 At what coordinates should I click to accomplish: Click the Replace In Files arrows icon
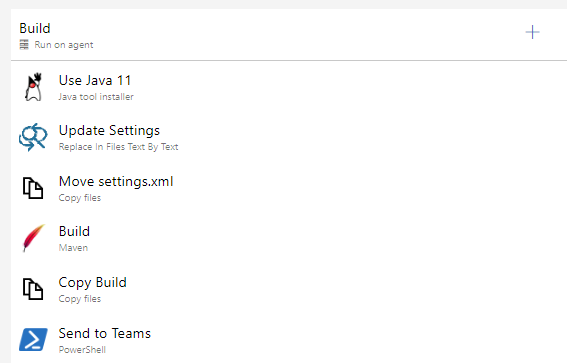(x=33, y=137)
